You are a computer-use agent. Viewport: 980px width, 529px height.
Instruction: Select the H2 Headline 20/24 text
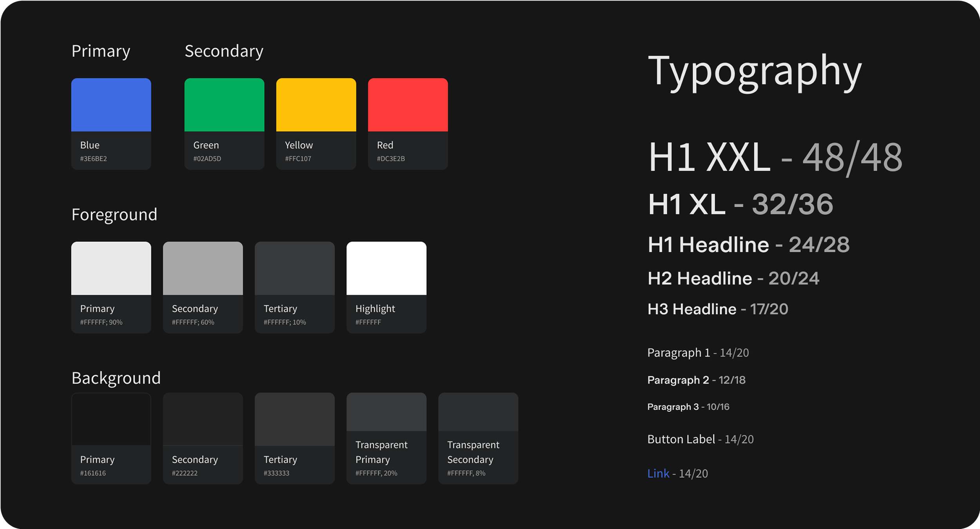[x=733, y=278]
